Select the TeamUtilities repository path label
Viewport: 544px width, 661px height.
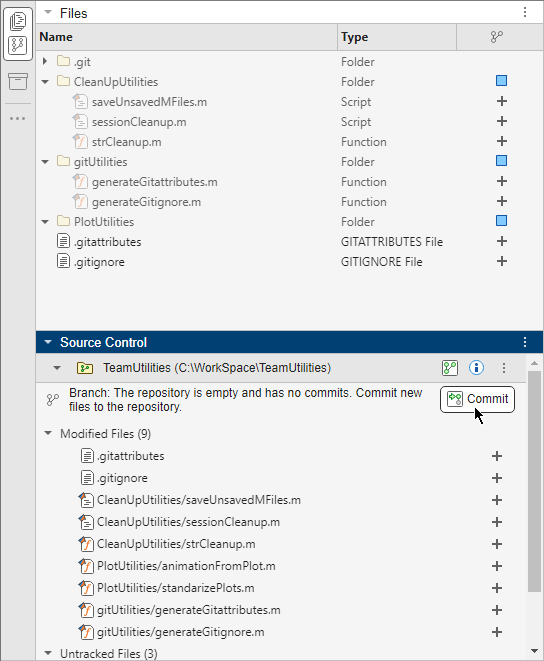pyautogui.click(x=217, y=368)
